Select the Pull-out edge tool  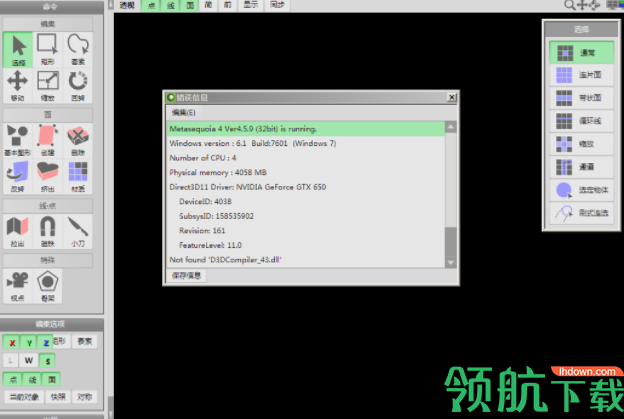click(x=18, y=231)
